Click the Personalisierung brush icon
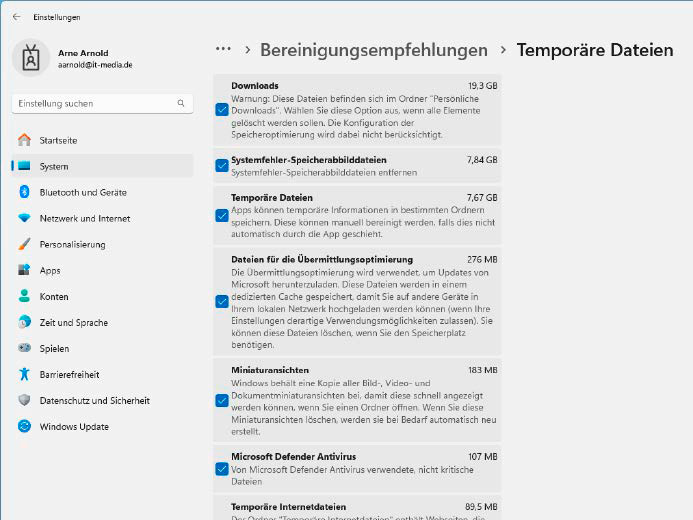 24,244
